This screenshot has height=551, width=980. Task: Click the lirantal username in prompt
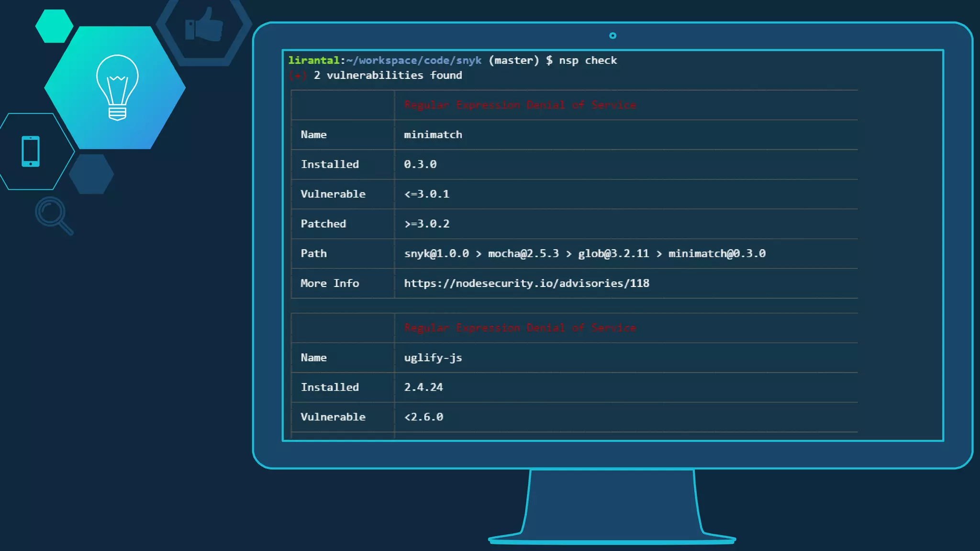[x=313, y=60]
